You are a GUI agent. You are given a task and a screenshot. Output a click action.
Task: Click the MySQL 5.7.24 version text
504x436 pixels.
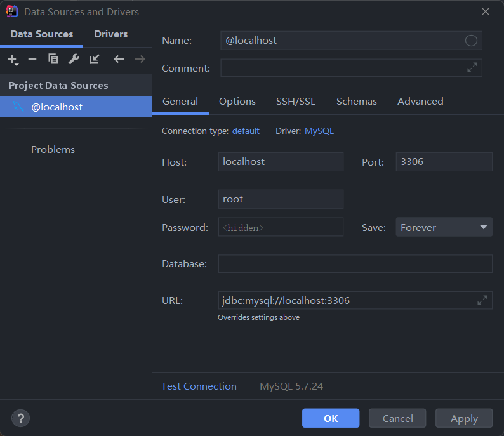tap(291, 386)
